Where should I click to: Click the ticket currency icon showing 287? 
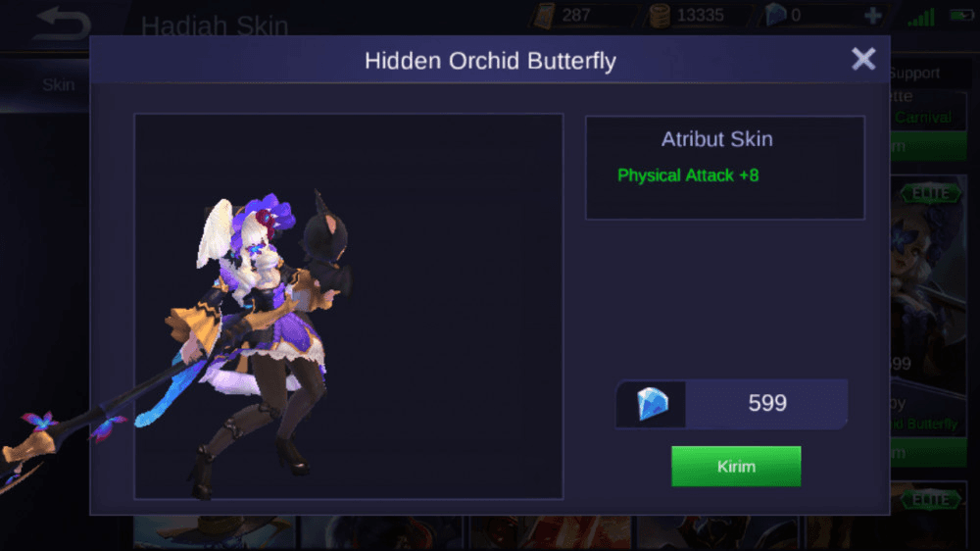(x=544, y=15)
